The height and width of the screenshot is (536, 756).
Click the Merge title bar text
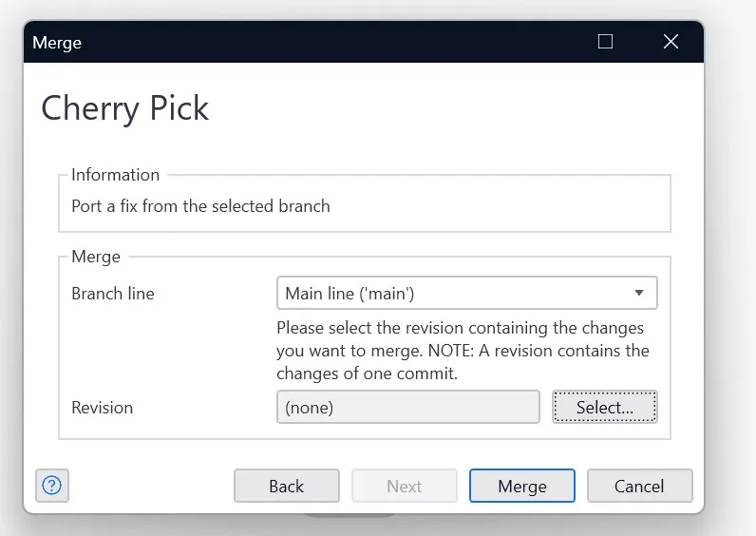click(57, 43)
